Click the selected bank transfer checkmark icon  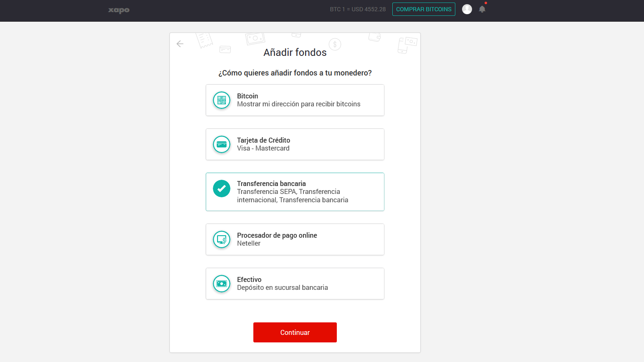click(x=222, y=189)
